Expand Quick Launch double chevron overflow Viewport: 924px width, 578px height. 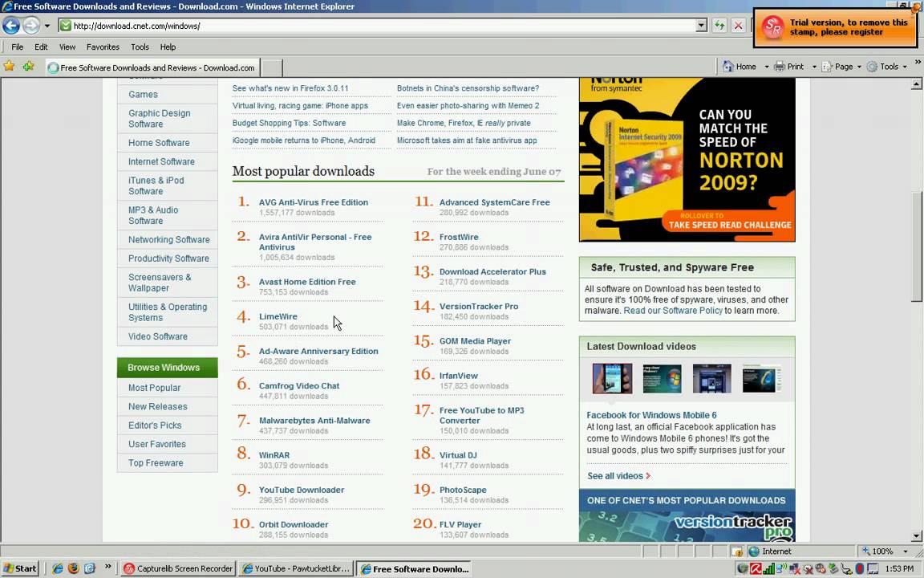tap(107, 567)
